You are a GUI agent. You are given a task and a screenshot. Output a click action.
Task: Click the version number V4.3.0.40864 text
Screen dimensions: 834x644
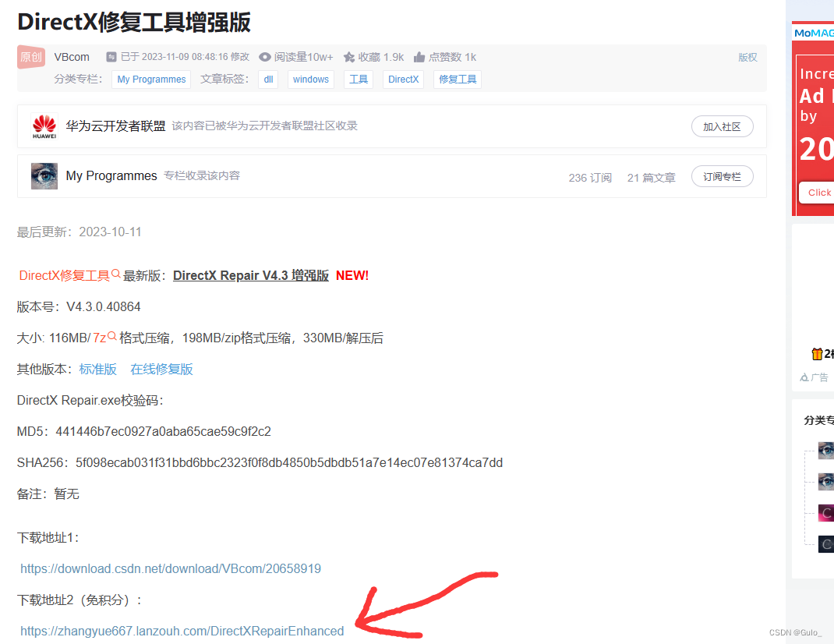pyautogui.click(x=103, y=306)
